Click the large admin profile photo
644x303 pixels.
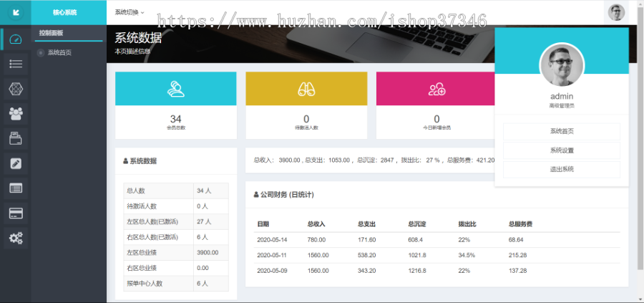click(562, 65)
